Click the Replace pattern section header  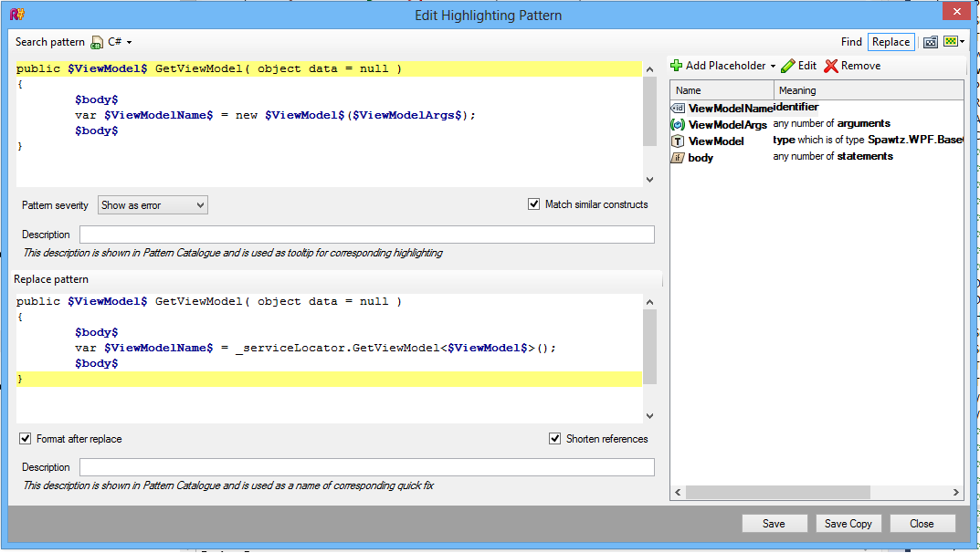click(x=51, y=279)
